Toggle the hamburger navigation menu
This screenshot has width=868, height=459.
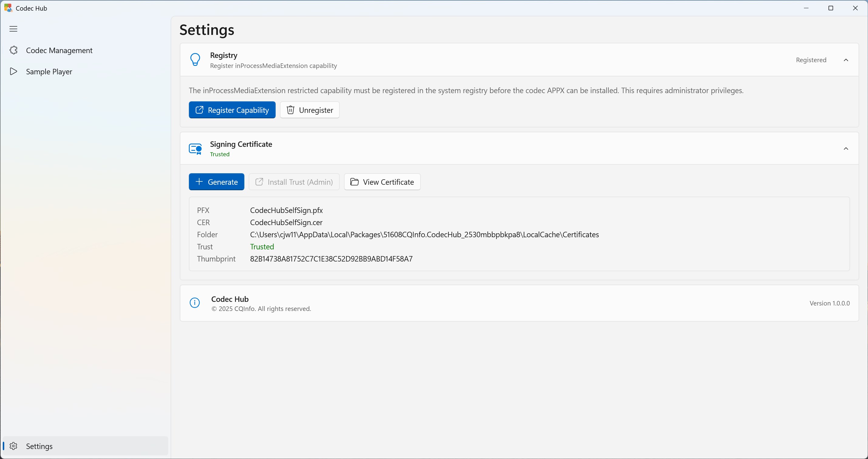click(13, 29)
